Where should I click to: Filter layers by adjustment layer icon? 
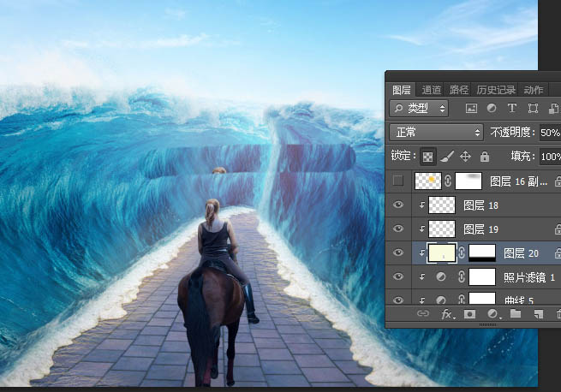tap(492, 108)
